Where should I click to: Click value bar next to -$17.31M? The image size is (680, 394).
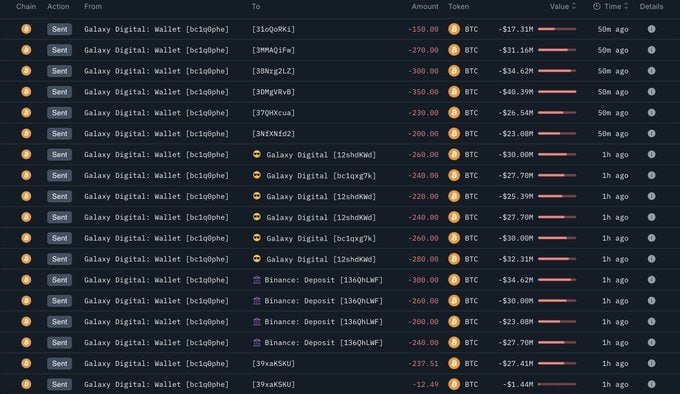tap(557, 29)
